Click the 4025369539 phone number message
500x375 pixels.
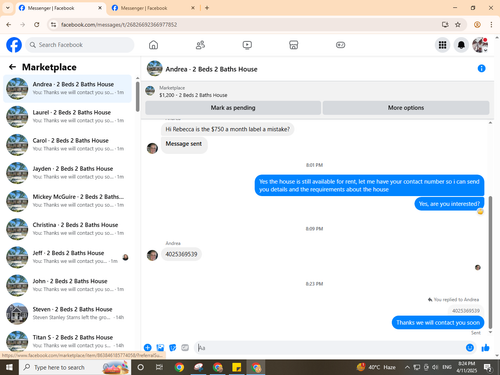pos(181,254)
